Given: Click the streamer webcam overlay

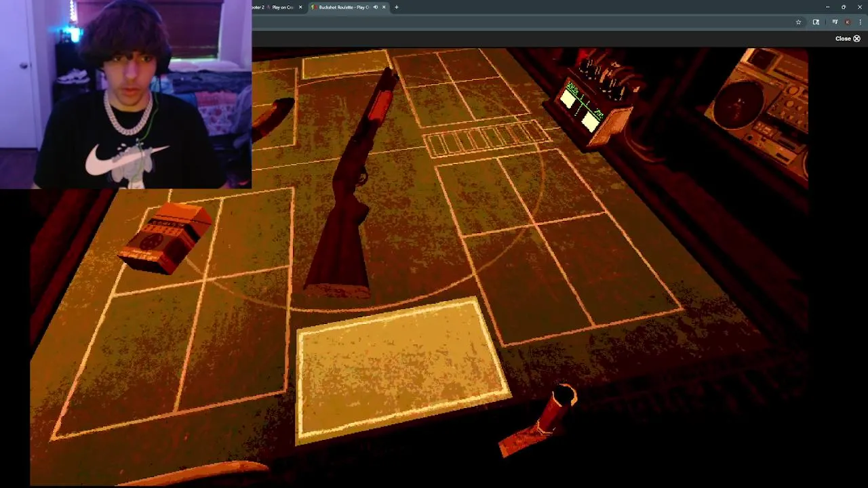Looking at the screenshot, I should coord(126,94).
